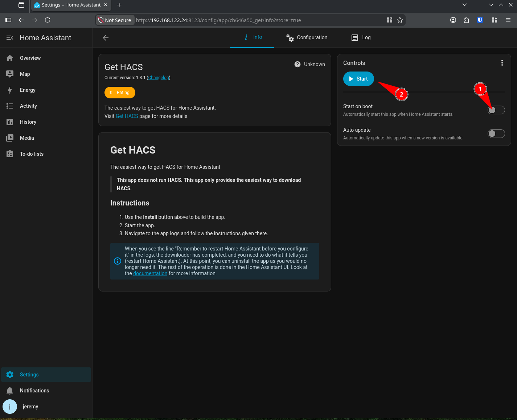Click the QR code grid icon in address bar
The image size is (517, 420).
coord(390,20)
